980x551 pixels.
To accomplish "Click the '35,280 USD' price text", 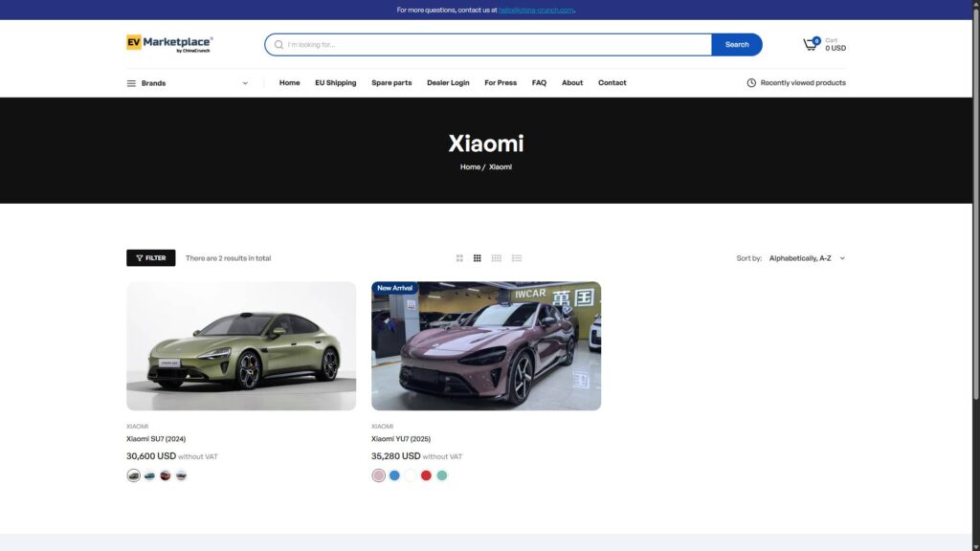I will point(395,456).
